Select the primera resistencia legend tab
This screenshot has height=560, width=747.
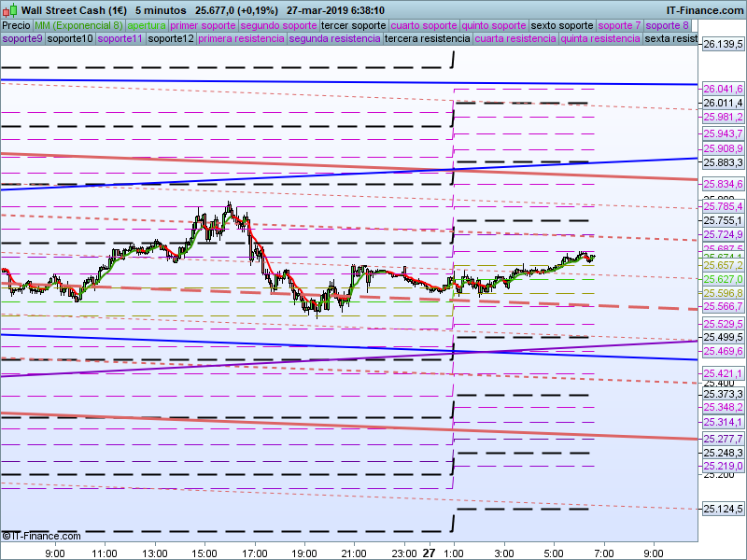(x=241, y=38)
